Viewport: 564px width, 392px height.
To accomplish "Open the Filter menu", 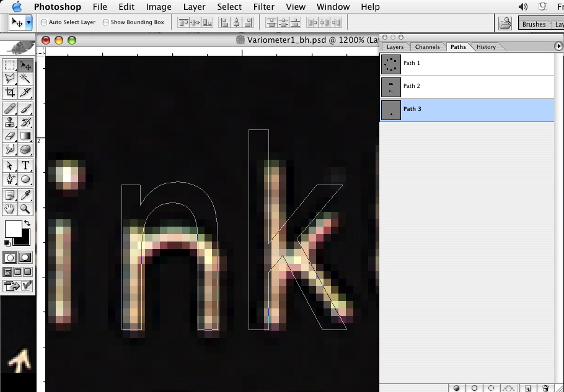I will [264, 7].
